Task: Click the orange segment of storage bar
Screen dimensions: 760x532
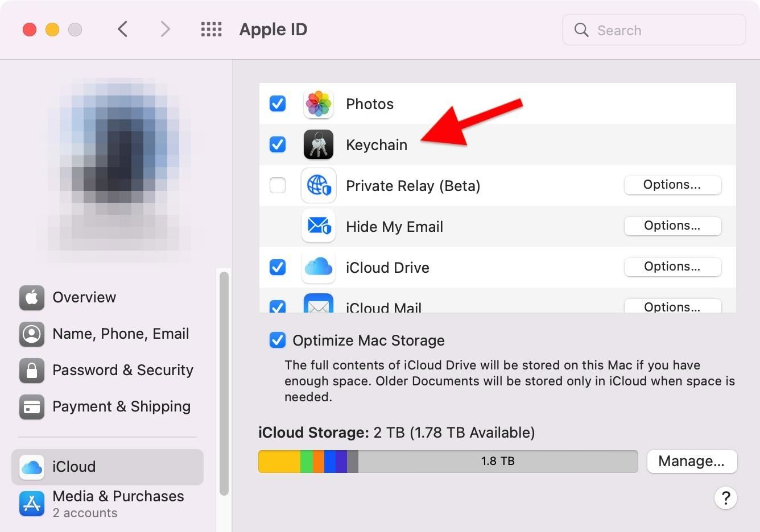Action: [x=319, y=461]
